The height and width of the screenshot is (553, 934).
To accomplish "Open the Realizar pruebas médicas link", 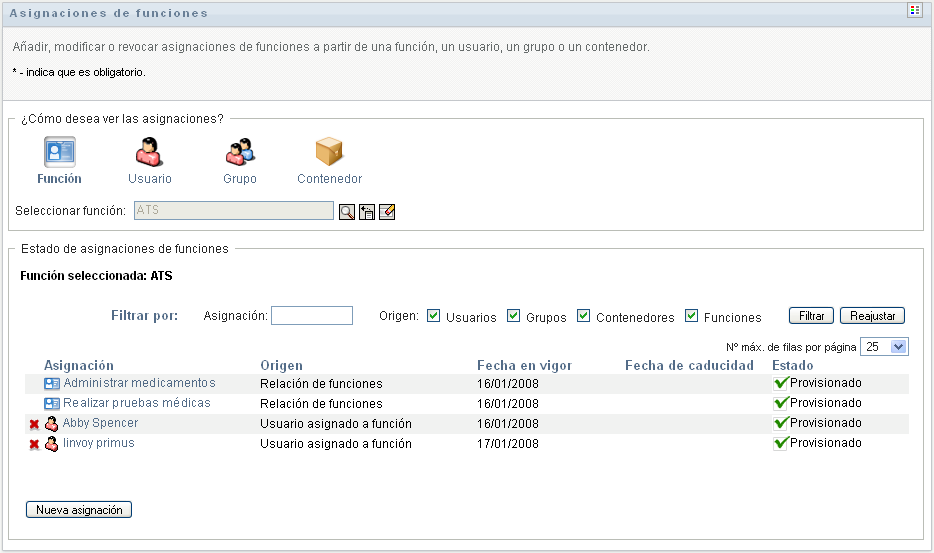I will 137,403.
